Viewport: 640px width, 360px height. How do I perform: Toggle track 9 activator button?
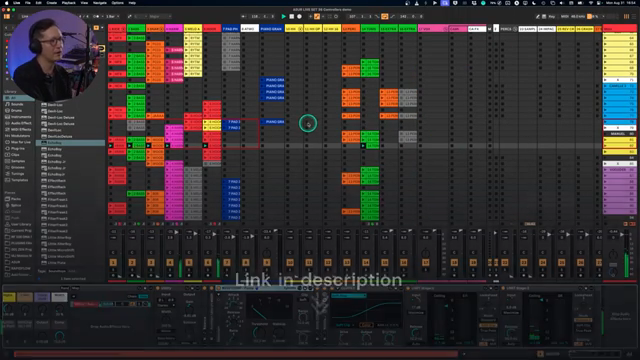point(267,262)
